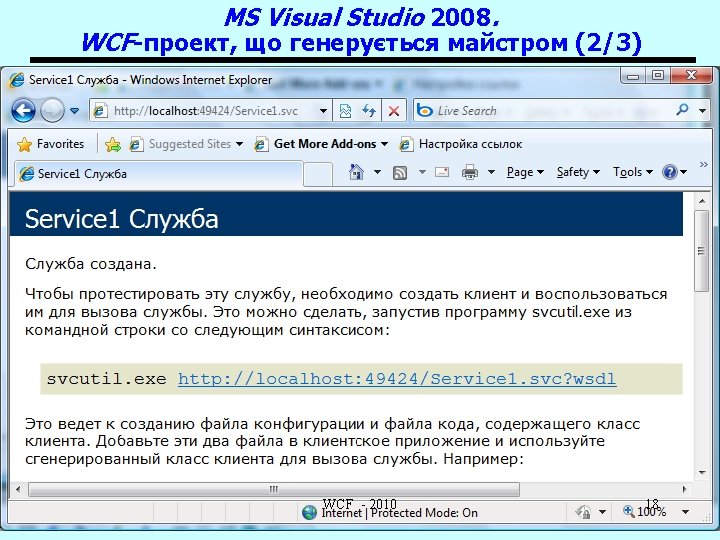Image resolution: width=720 pixels, height=540 pixels.
Task: Click the scroll up arrow
Action: [702, 201]
